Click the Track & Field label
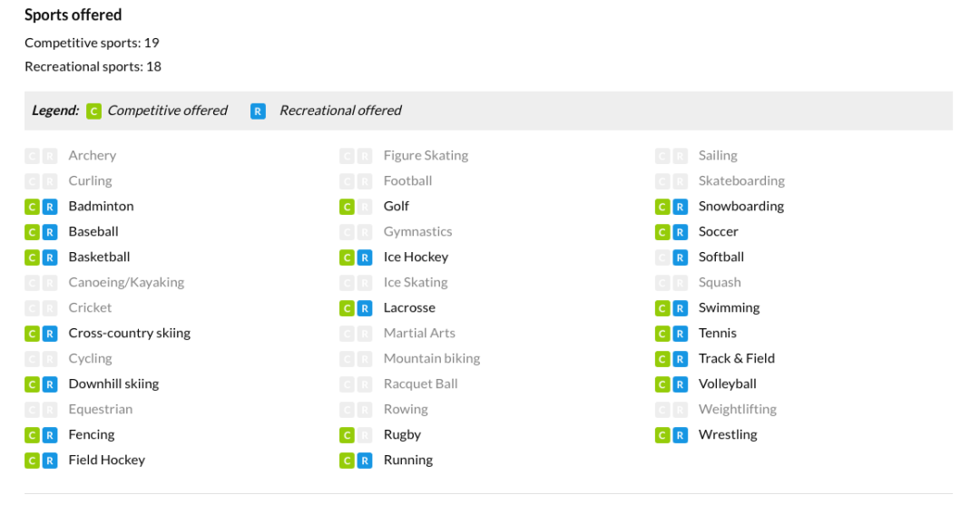The width and height of the screenshot is (980, 505). point(736,358)
